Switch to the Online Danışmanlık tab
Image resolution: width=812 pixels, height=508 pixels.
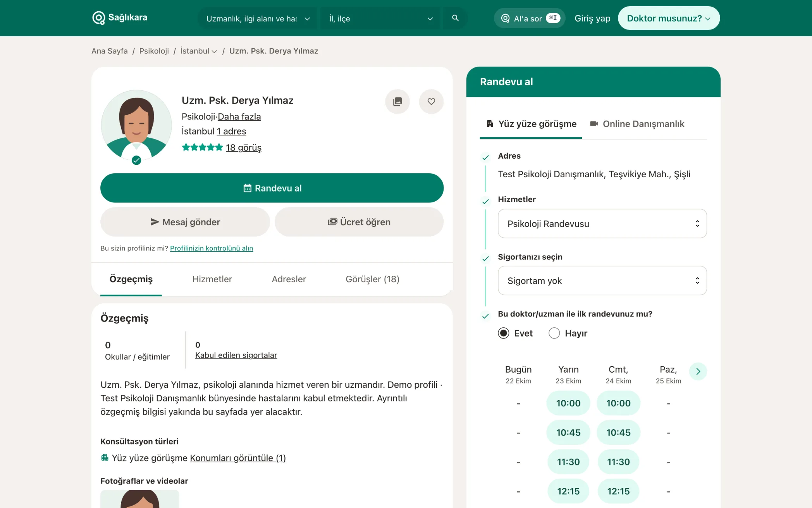pyautogui.click(x=637, y=124)
